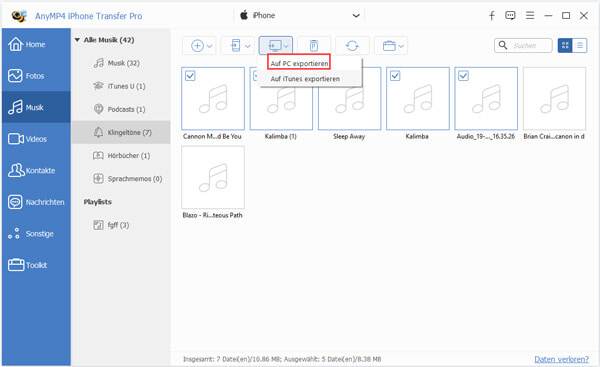Click the export to PC monitor icon
600x367 pixels.
pos(274,46)
